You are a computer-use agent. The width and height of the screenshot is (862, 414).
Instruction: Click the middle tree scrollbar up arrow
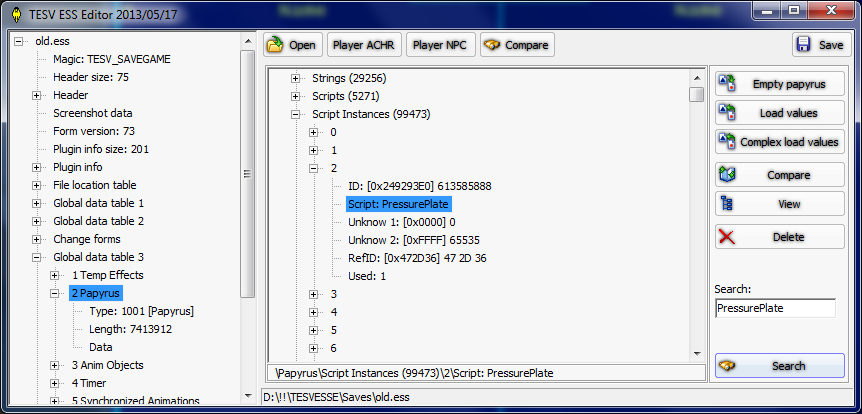pos(697,78)
